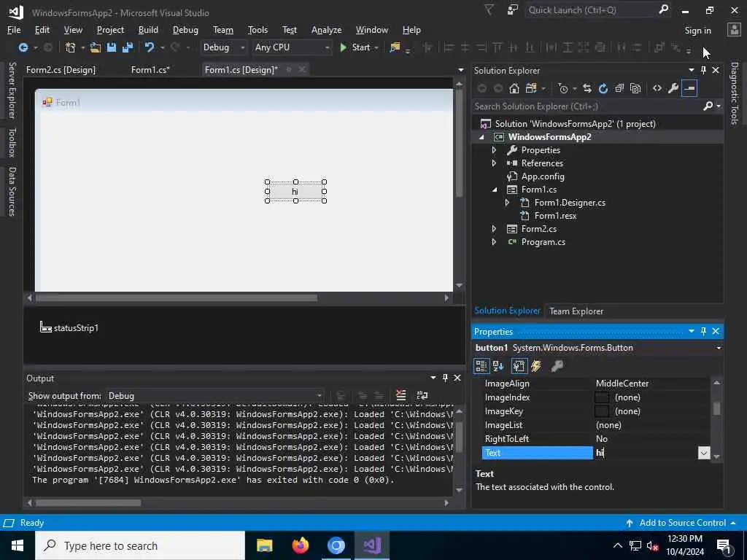
Task: Open the Server Explorer side tab
Action: 12,90
